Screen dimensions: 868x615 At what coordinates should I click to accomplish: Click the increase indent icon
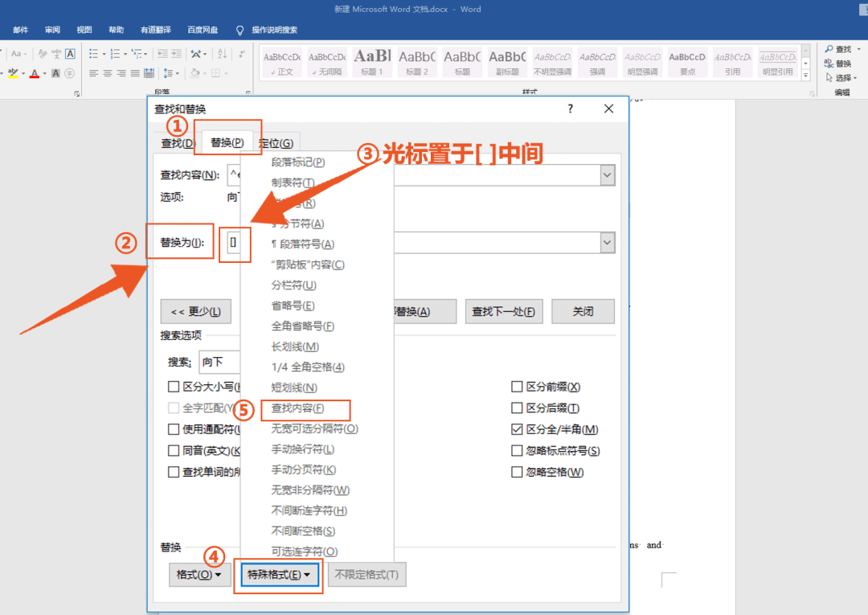pyautogui.click(x=176, y=54)
